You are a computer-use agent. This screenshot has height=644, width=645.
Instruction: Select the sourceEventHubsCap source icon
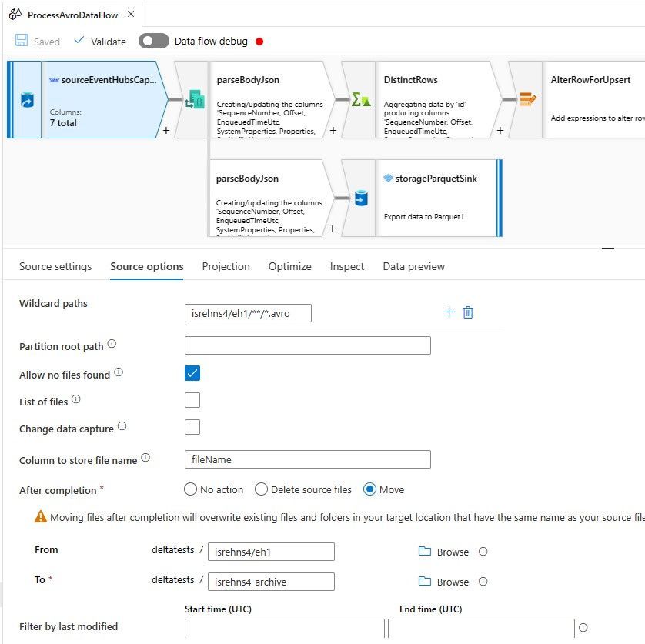pos(27,100)
